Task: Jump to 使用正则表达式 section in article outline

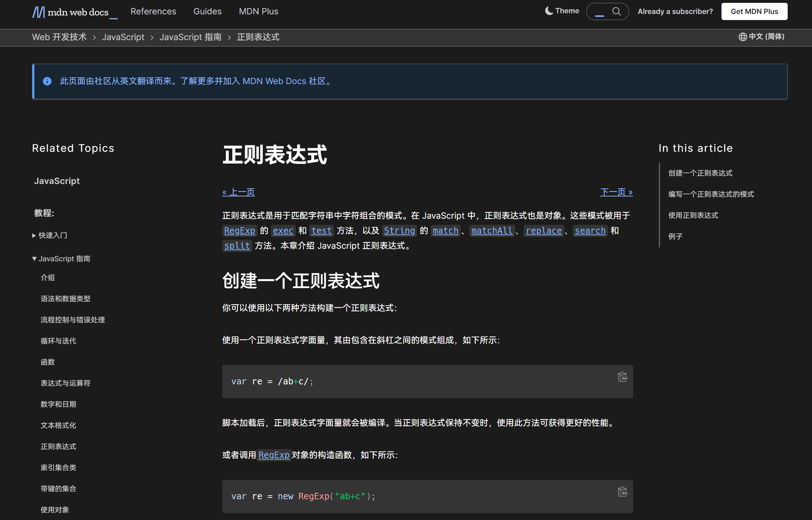Action: tap(693, 215)
